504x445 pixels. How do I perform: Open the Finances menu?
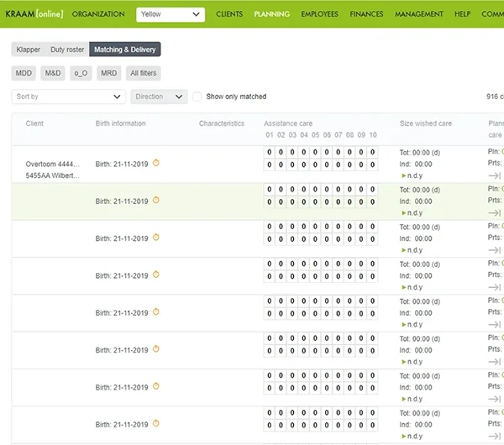(366, 14)
